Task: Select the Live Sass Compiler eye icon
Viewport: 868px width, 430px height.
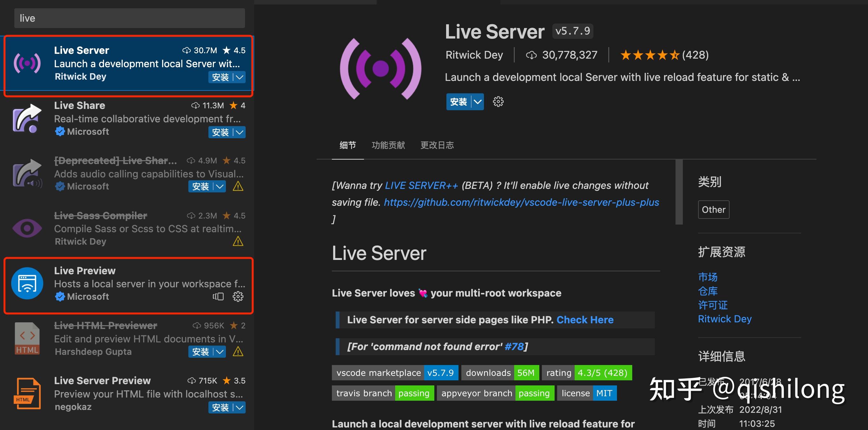Action: click(x=27, y=228)
